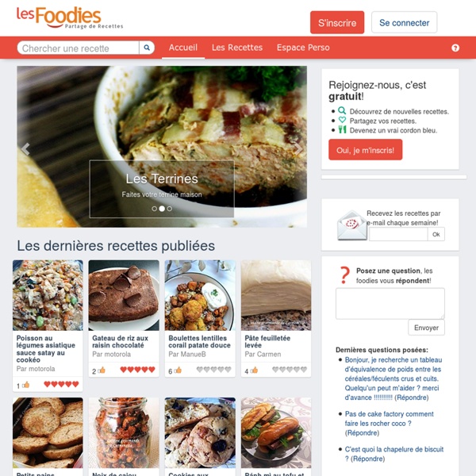Select the first carousel dot indicator
Screen dimensions: 476x476
[154, 209]
